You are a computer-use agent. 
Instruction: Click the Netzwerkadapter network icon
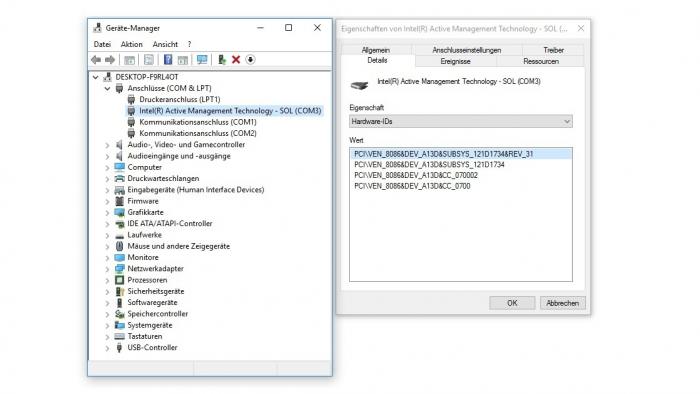(x=119, y=269)
